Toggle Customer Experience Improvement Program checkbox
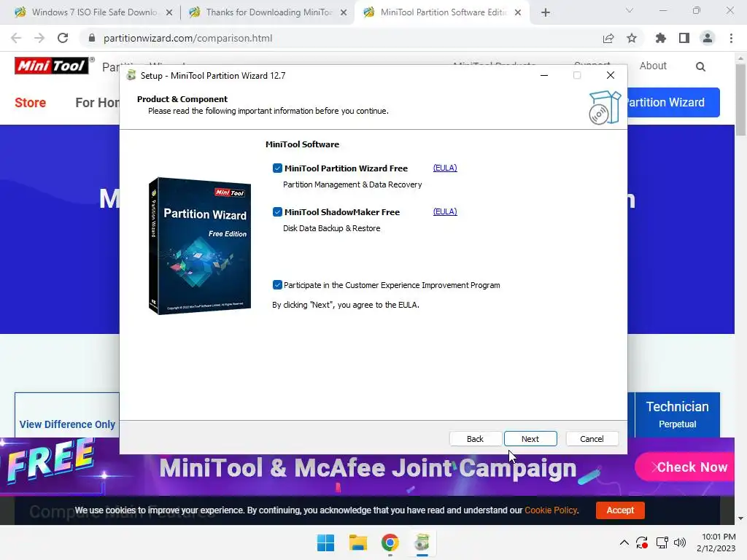 pos(277,285)
